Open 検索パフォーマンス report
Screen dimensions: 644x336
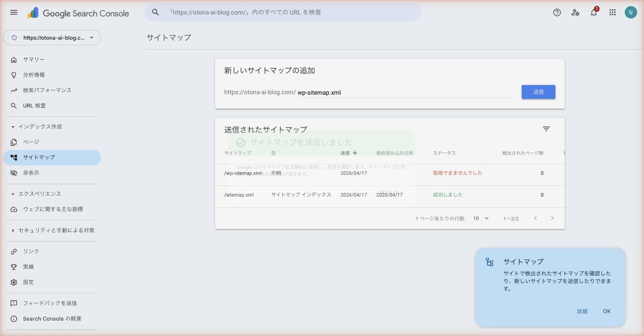point(52,90)
